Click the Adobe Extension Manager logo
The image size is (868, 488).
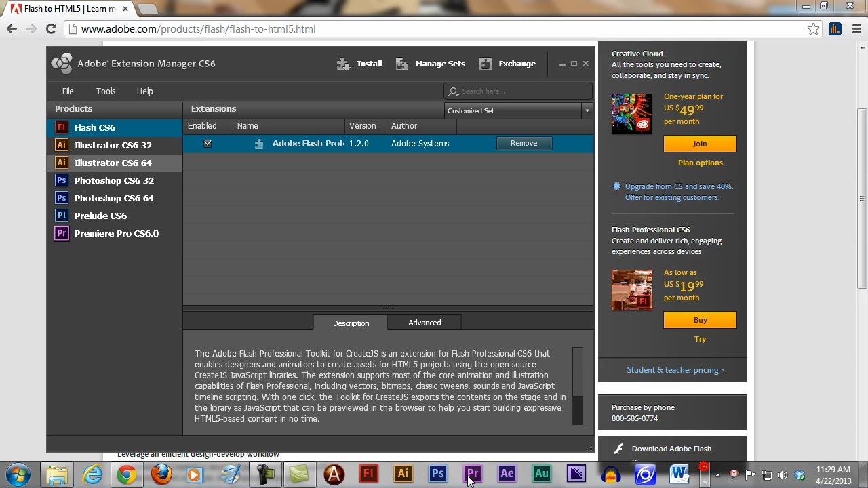point(62,64)
